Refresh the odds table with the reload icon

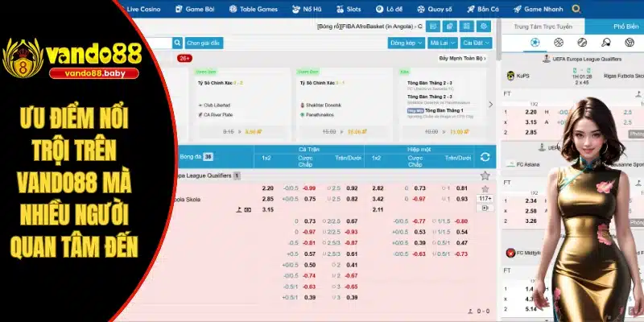pyautogui.click(x=485, y=157)
